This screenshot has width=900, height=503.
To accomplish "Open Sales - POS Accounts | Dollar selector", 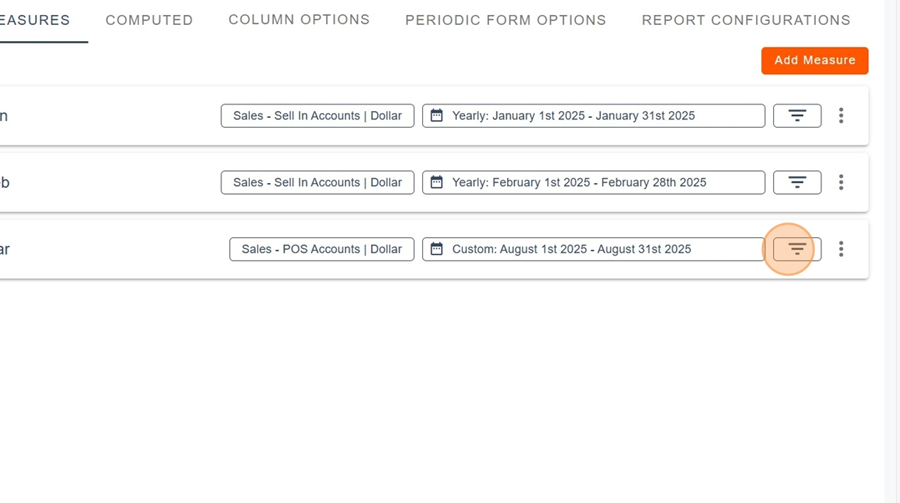I will coord(321,249).
